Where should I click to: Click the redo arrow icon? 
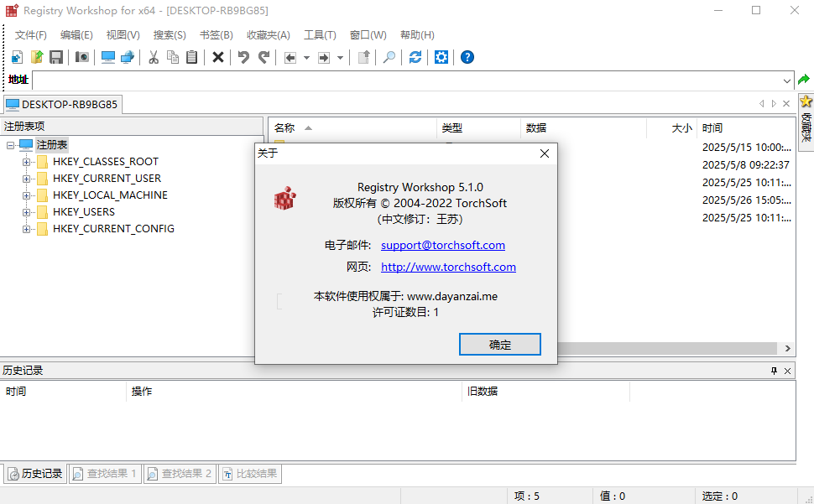(264, 57)
